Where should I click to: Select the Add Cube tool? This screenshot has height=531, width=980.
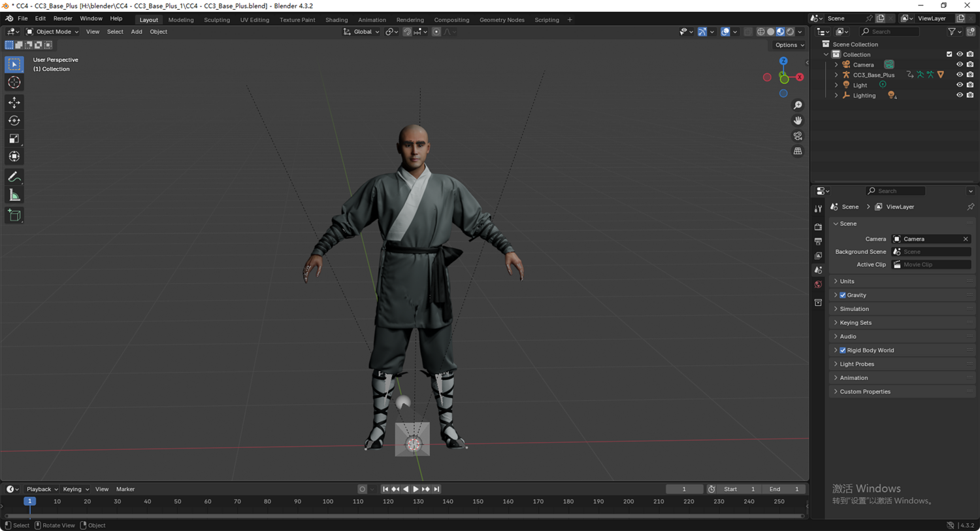click(x=14, y=215)
